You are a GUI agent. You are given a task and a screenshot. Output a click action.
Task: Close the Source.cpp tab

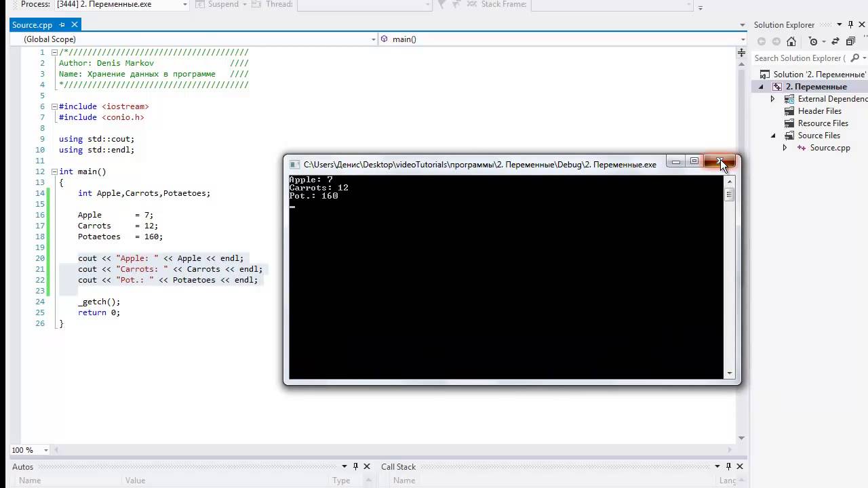click(75, 24)
